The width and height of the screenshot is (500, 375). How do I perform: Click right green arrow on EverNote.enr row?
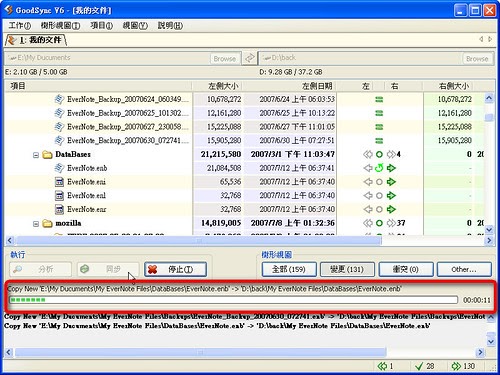[391, 209]
